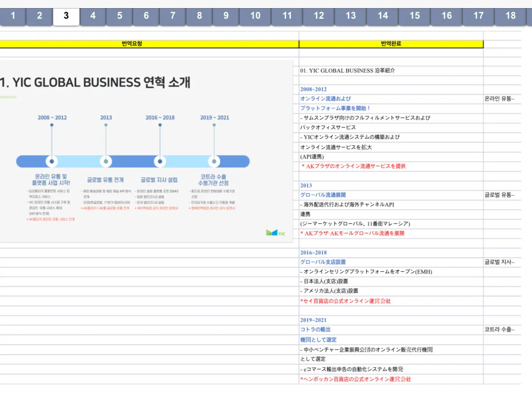
Task: Select cell '機関として選定'
Action: (391, 340)
